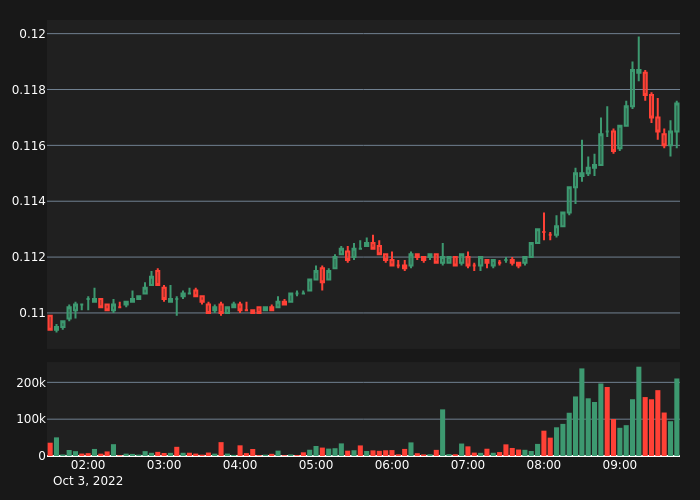The image size is (700, 500).
Task: Click the Oct 3, 2022 date label
Action: tap(88, 481)
